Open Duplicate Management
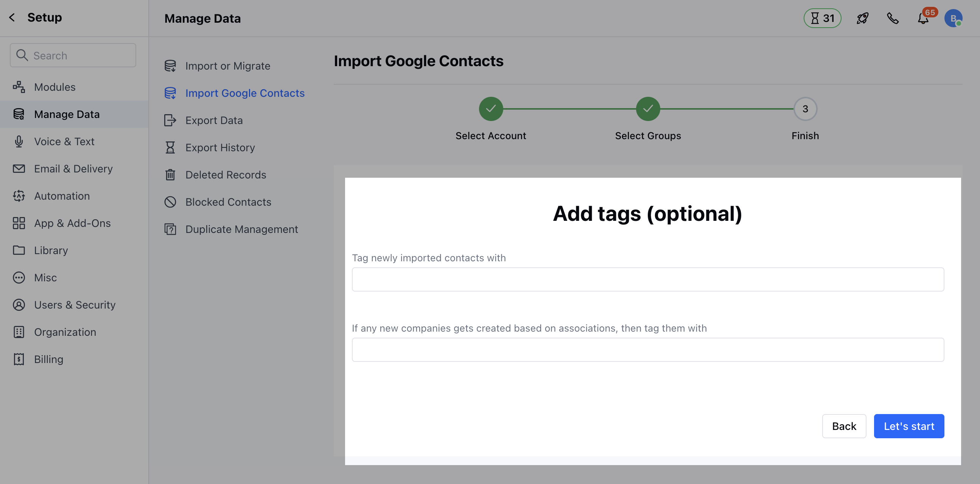This screenshot has width=980, height=484. click(241, 229)
